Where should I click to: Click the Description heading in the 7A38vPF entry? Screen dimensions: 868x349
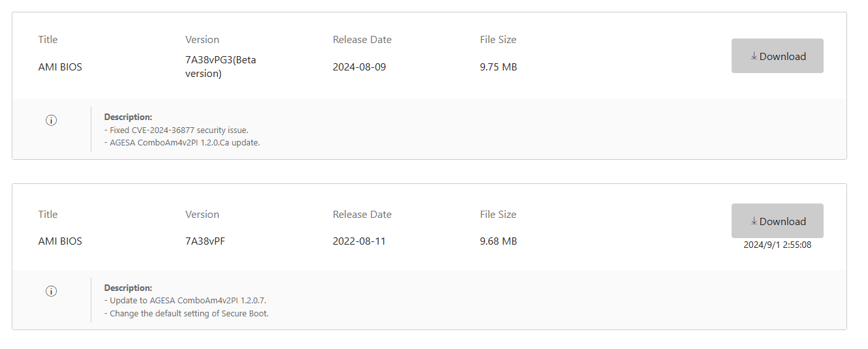(x=128, y=288)
